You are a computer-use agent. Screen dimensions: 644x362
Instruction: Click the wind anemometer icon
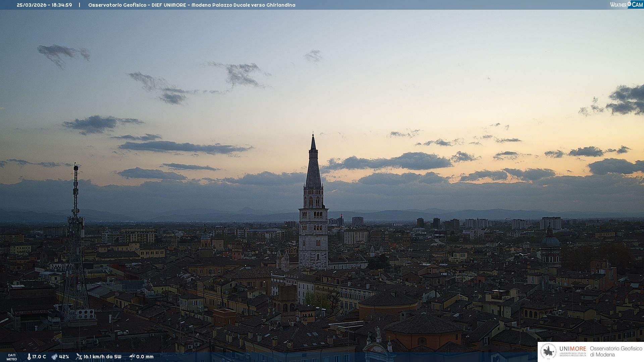click(x=79, y=357)
